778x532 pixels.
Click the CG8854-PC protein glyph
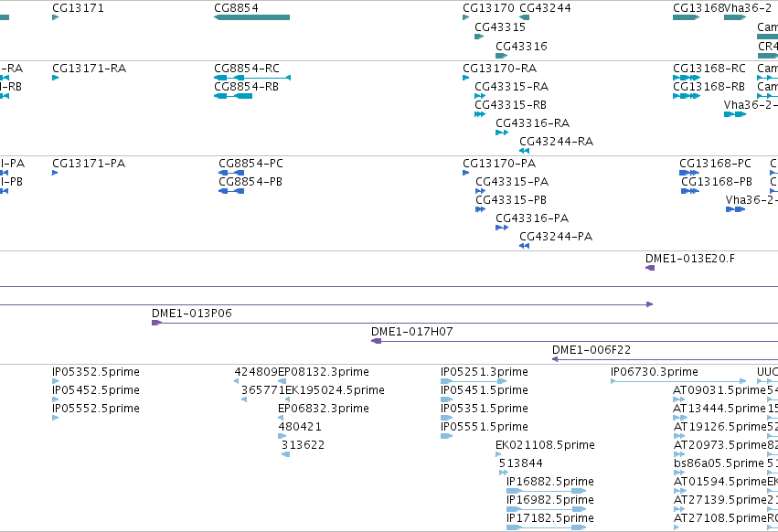tap(231, 173)
